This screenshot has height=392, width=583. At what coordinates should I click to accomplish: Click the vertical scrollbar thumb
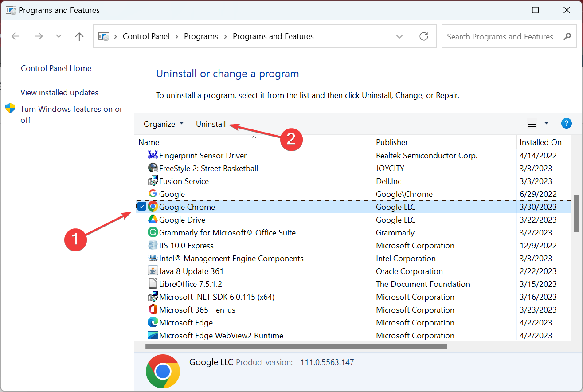tap(576, 213)
